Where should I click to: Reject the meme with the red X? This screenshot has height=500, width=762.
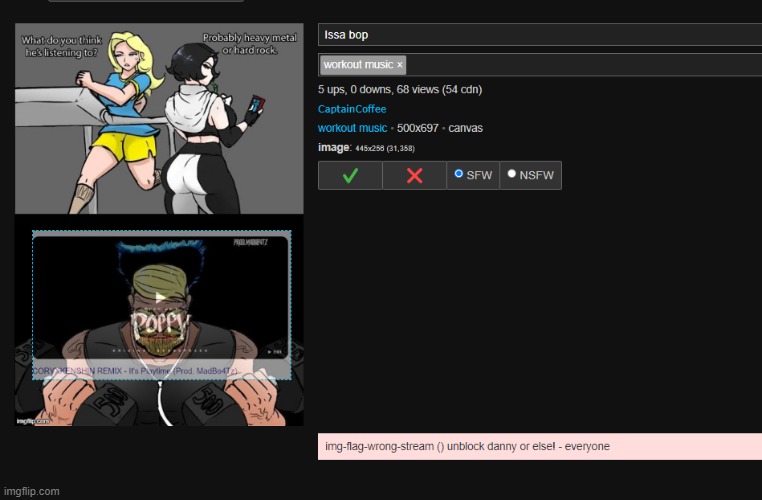tap(414, 175)
